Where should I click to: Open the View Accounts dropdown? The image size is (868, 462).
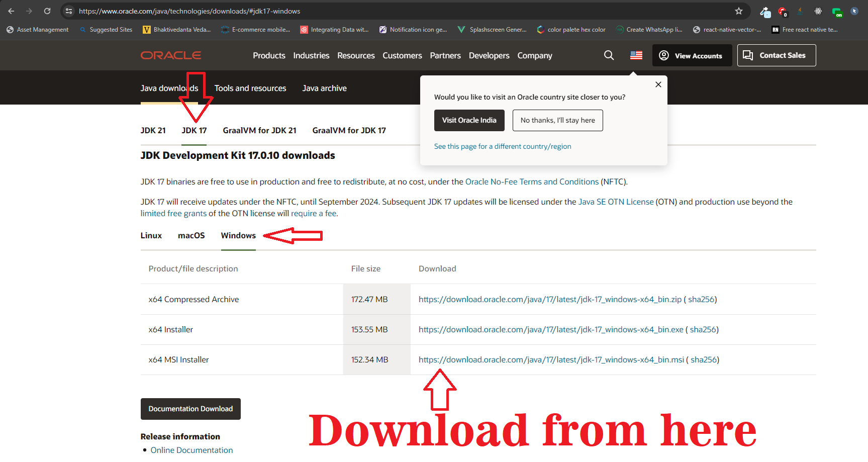point(691,55)
